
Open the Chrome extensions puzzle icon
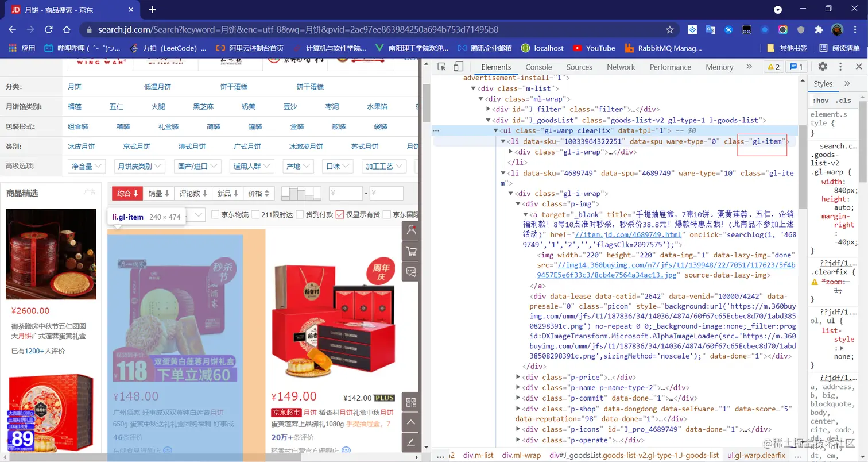(819, 29)
